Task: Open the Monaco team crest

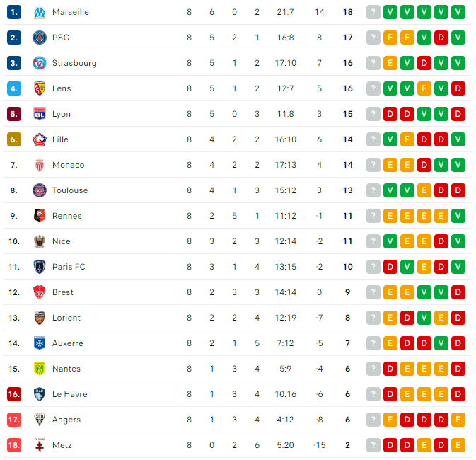Action: click(x=40, y=165)
